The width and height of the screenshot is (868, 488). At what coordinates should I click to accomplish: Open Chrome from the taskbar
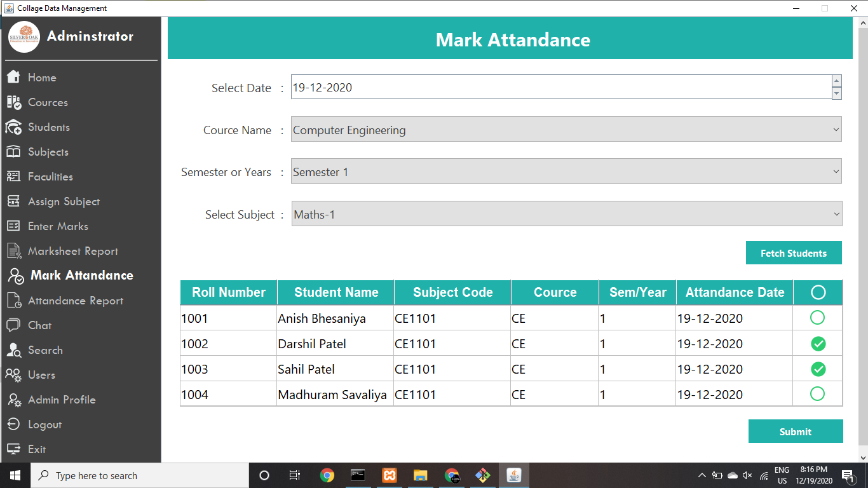[327, 475]
